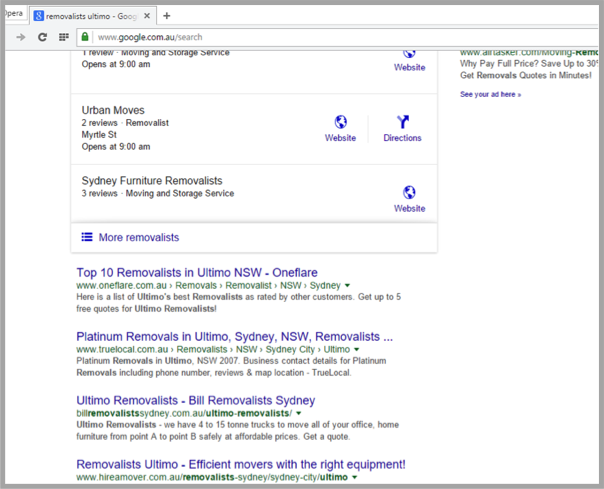Screen dimensions: 604x489
Task: Click Sydney Furniture Removalists Website globe icon
Action: 409,193
